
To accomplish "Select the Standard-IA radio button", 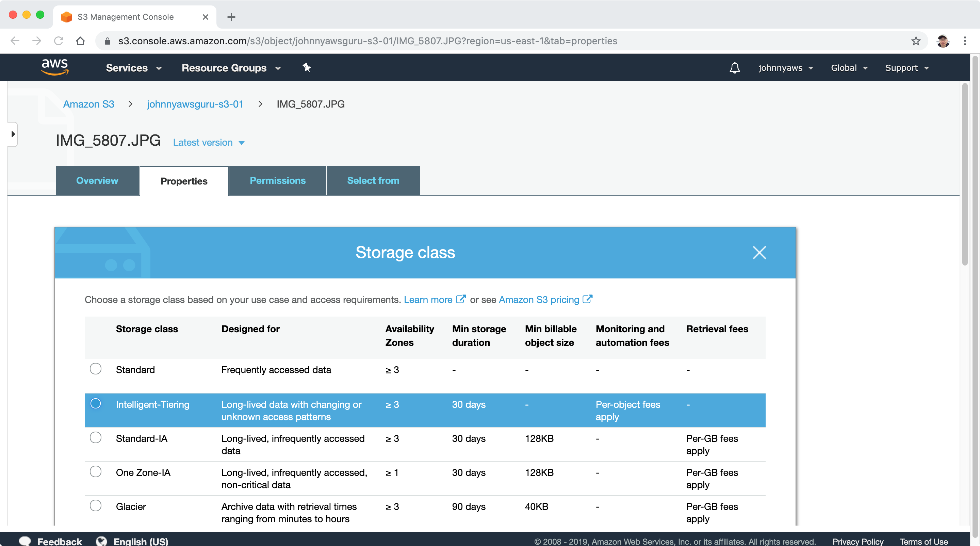I will point(96,437).
